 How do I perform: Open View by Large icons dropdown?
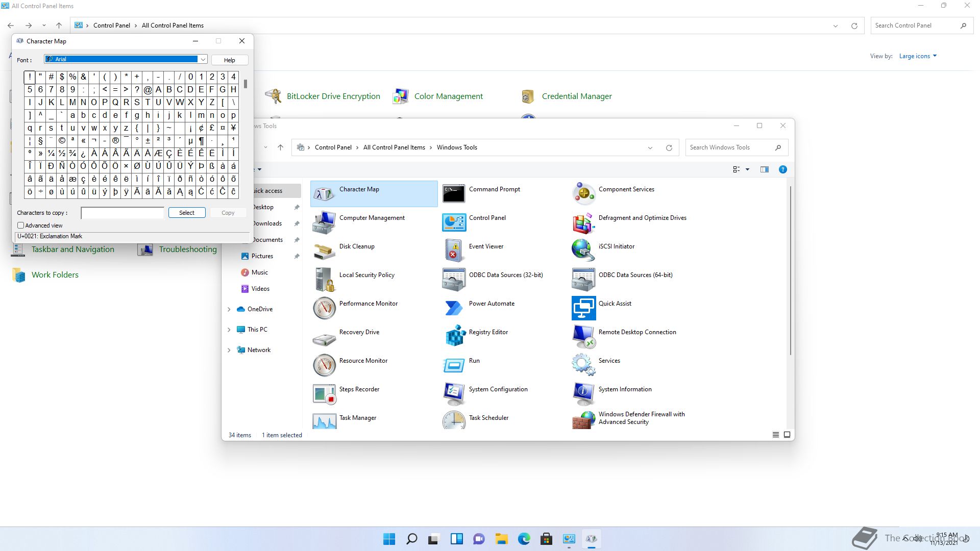[918, 56]
